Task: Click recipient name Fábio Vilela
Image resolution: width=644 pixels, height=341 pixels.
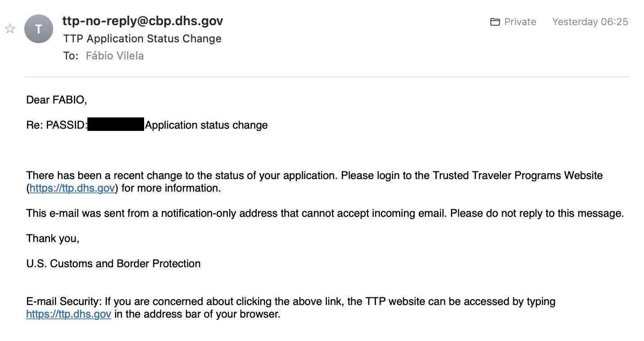Action: pyautogui.click(x=115, y=56)
